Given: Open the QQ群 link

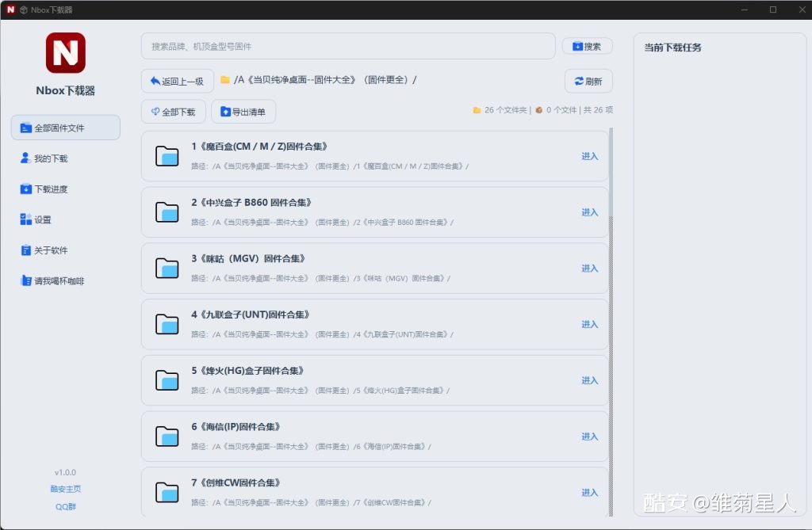Looking at the screenshot, I should [x=65, y=507].
